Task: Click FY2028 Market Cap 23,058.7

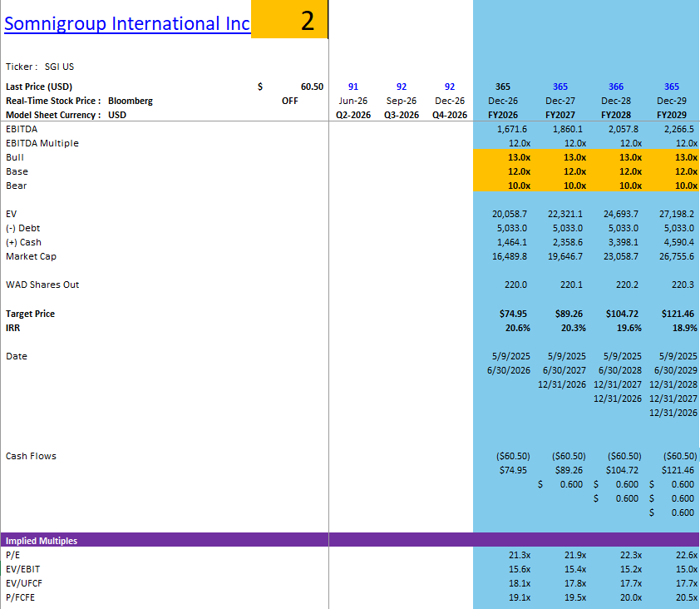Action: coord(621,256)
